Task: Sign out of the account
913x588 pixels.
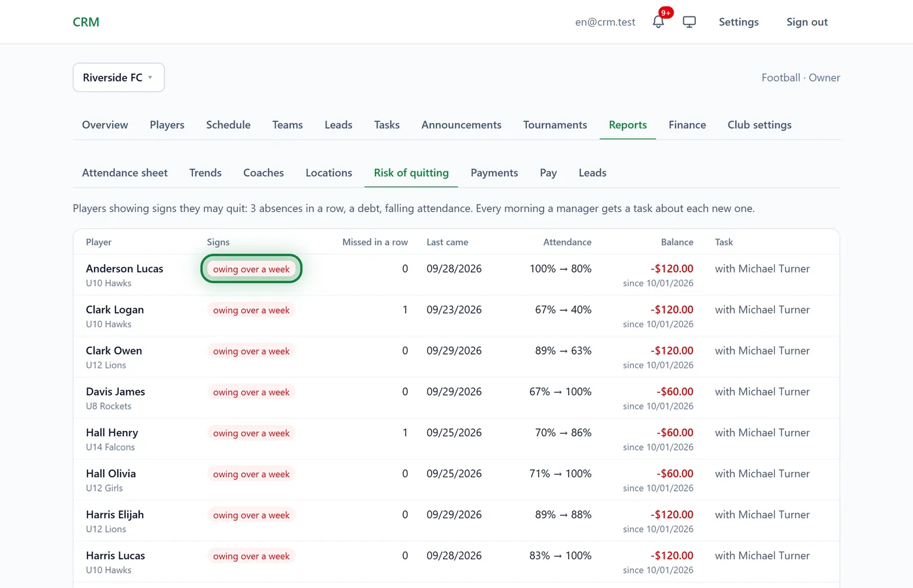Action: pyautogui.click(x=807, y=22)
